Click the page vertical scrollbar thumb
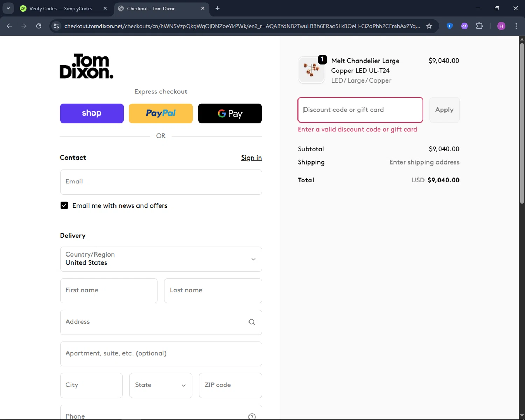 coord(522,123)
